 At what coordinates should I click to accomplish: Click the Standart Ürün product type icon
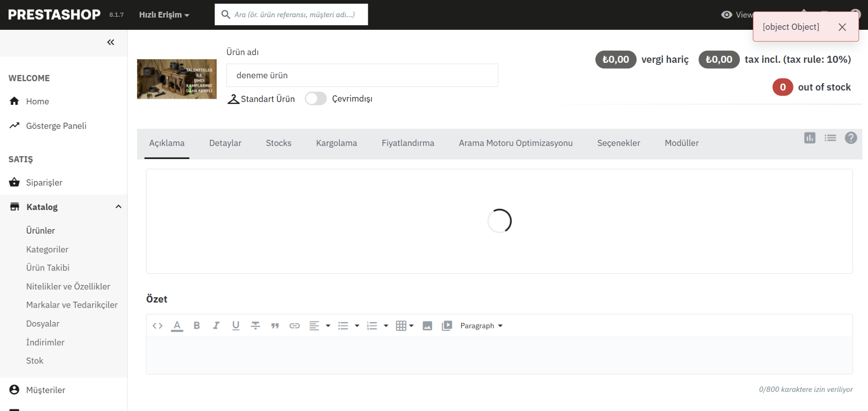(233, 99)
